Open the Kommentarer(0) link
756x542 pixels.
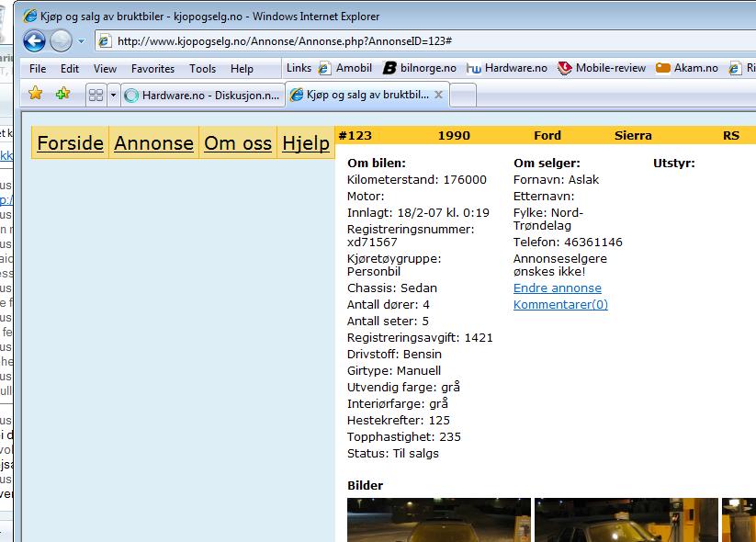click(560, 304)
